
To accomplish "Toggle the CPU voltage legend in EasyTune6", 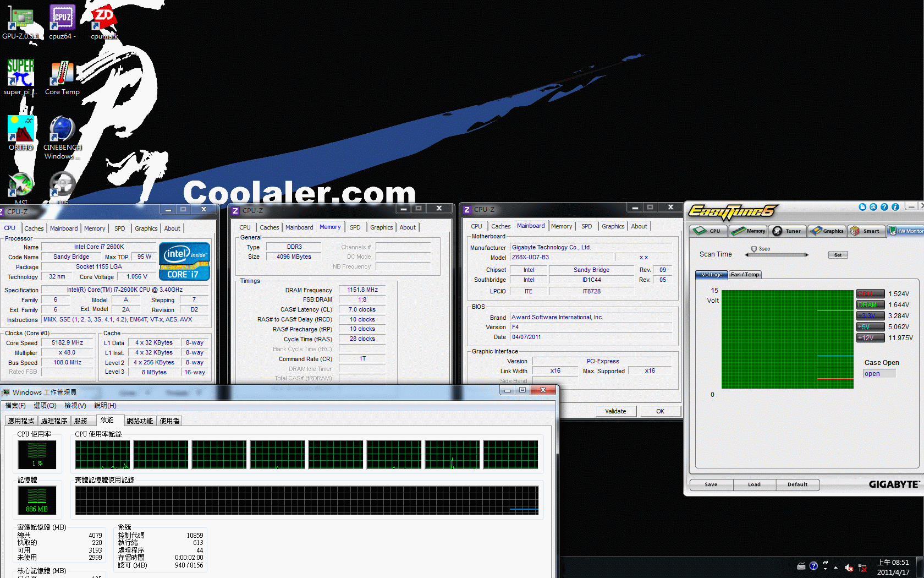I will pyautogui.click(x=871, y=294).
